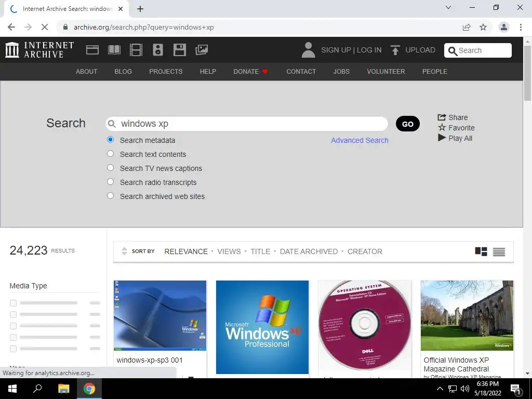Click Chrome forward arrow
Screen dimensions: 532x399
coord(28,27)
